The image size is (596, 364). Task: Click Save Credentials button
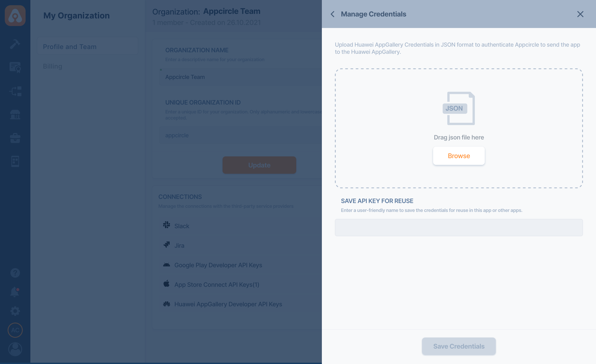(459, 346)
